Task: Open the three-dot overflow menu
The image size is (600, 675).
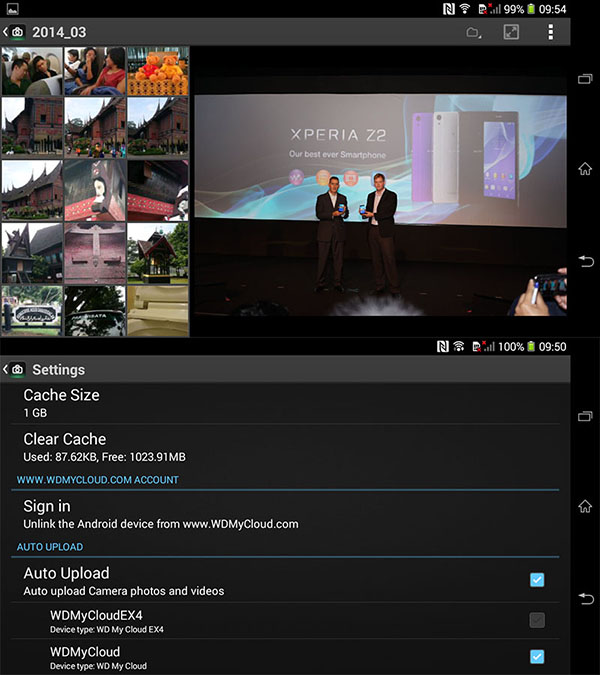Action: 550,32
